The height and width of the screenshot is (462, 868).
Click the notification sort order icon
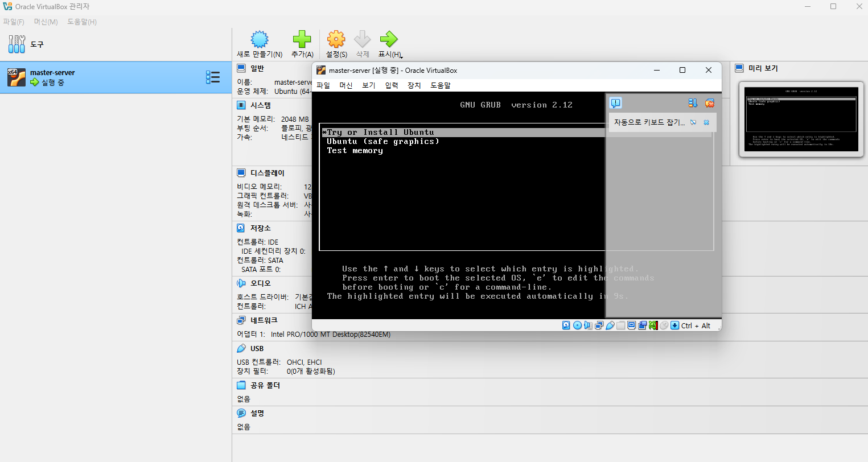coord(693,103)
